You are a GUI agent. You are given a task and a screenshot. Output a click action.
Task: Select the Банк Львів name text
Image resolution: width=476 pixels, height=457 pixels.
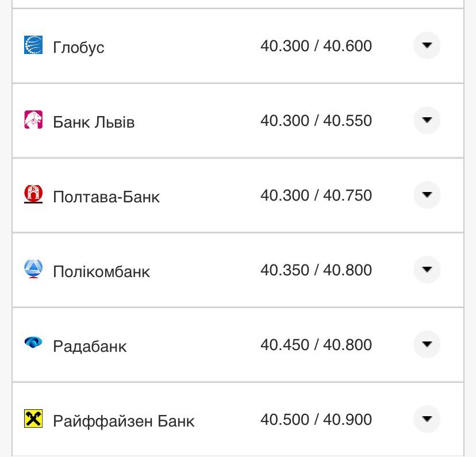click(94, 122)
